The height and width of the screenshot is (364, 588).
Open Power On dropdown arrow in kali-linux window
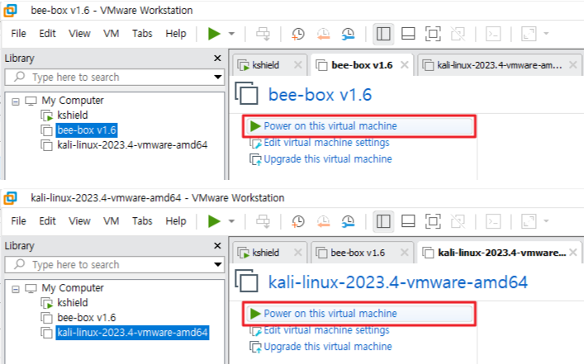232,221
